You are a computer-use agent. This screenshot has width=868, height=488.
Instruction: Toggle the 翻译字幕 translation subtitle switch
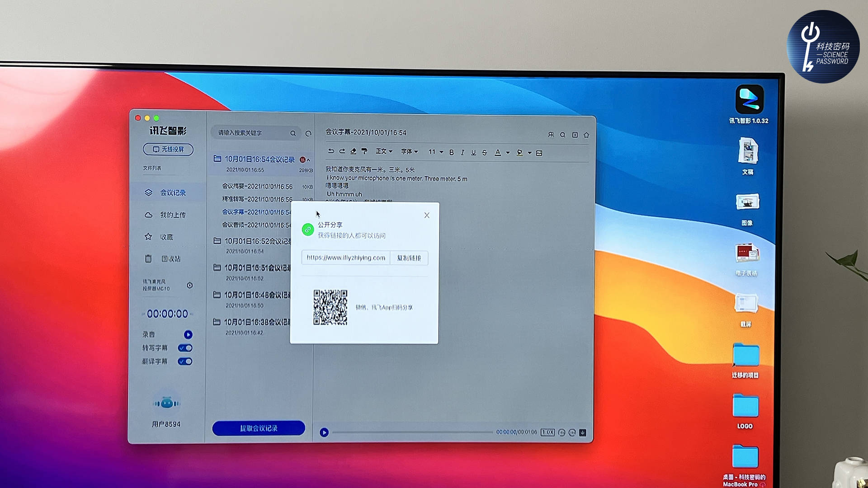[185, 361]
